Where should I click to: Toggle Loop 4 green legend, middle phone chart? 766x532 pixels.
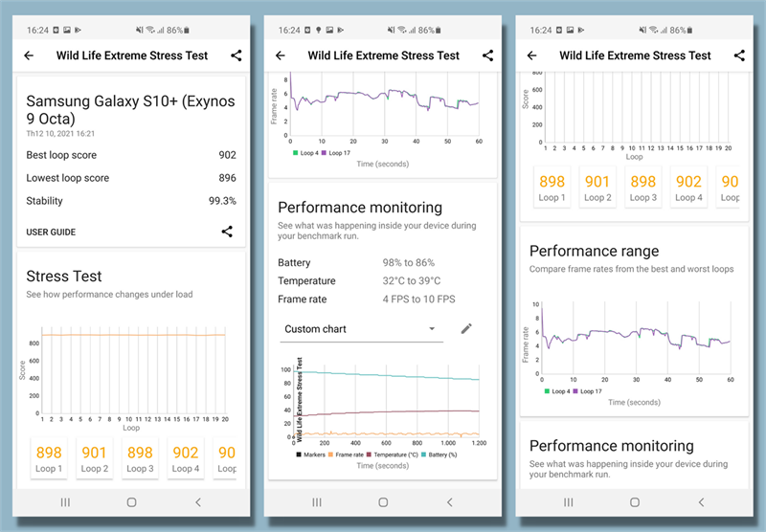tap(305, 153)
